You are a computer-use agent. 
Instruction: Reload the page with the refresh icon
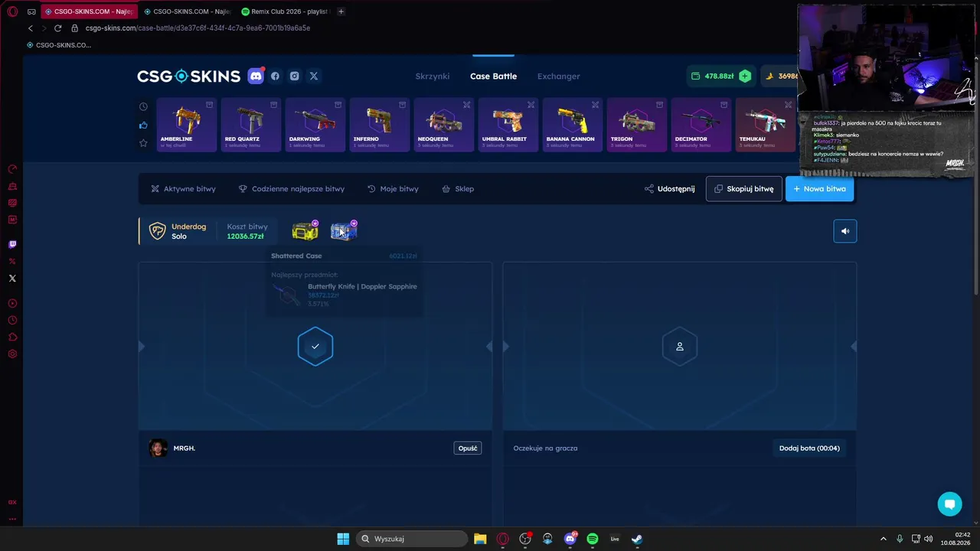pos(57,28)
